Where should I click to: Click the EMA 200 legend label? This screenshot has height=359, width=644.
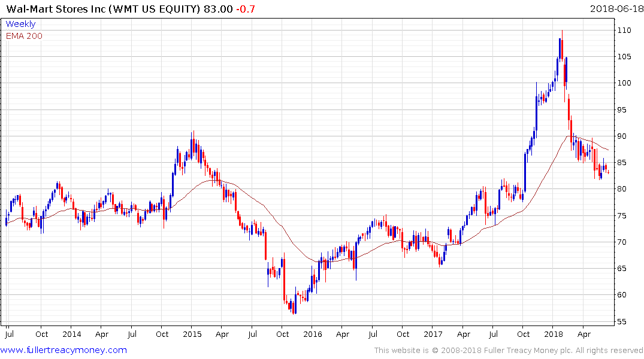[x=24, y=36]
